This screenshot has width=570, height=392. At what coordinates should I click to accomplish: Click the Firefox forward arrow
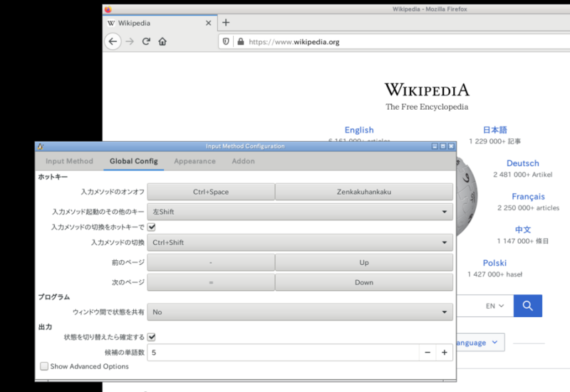coord(130,41)
